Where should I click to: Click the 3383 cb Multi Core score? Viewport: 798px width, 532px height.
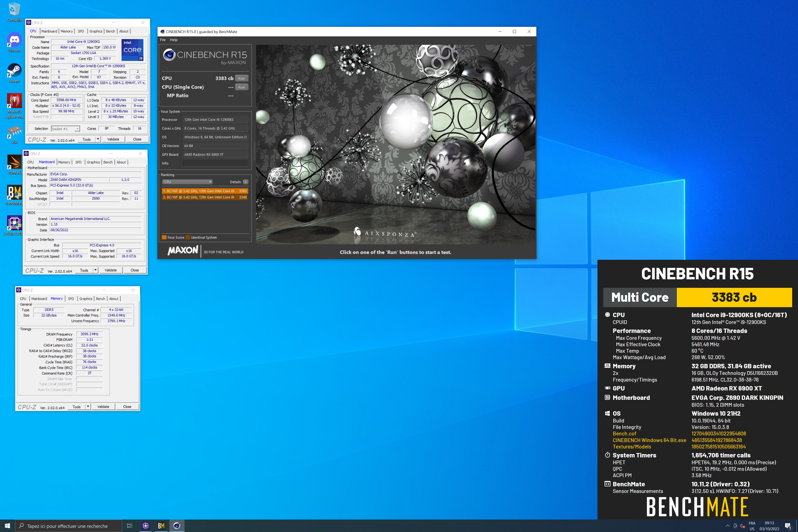[x=734, y=297]
